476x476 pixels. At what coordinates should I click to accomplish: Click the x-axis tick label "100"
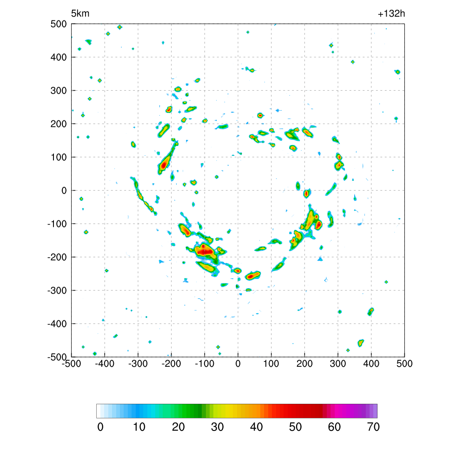tap(271, 364)
